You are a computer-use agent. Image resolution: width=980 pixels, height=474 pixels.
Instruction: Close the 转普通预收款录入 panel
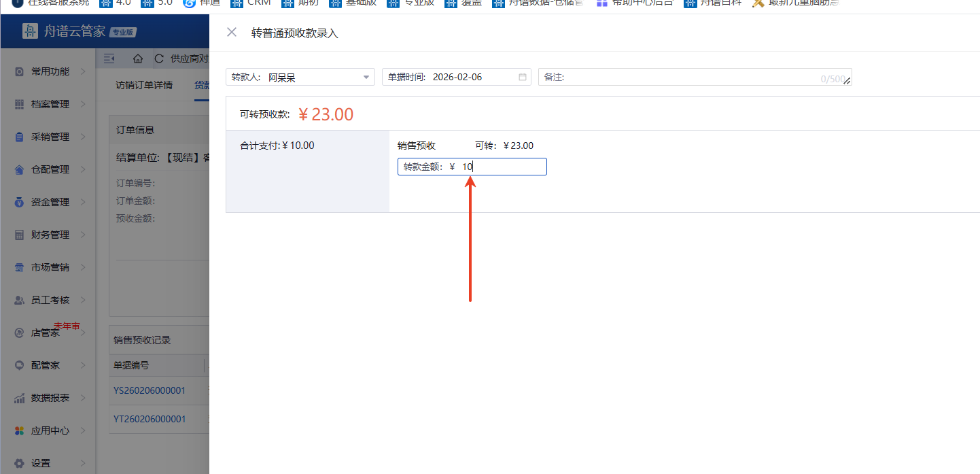pos(232,33)
